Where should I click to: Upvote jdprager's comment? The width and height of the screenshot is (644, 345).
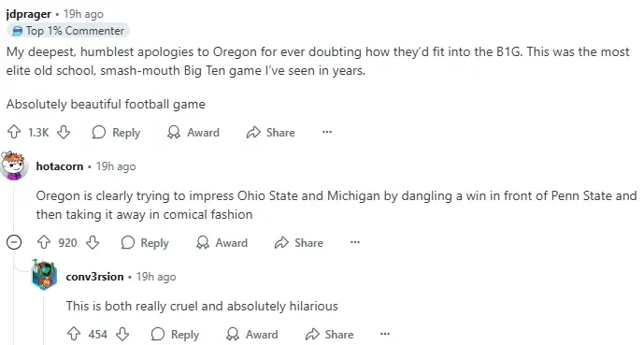point(14,132)
